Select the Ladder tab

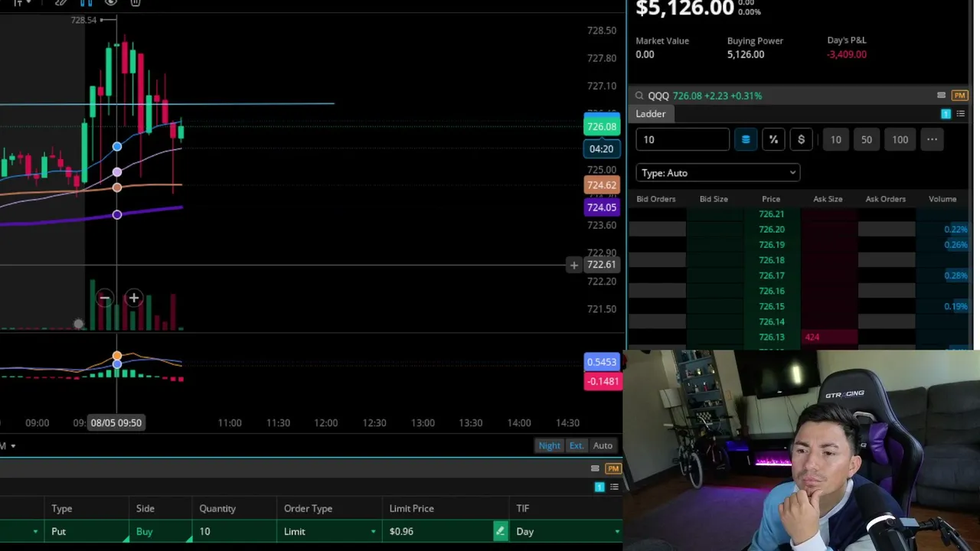650,114
